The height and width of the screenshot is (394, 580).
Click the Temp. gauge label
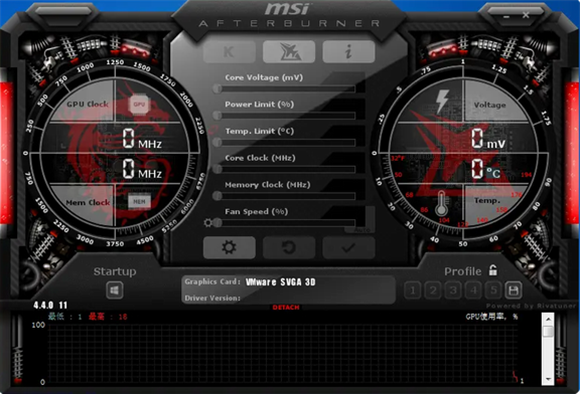tap(488, 201)
